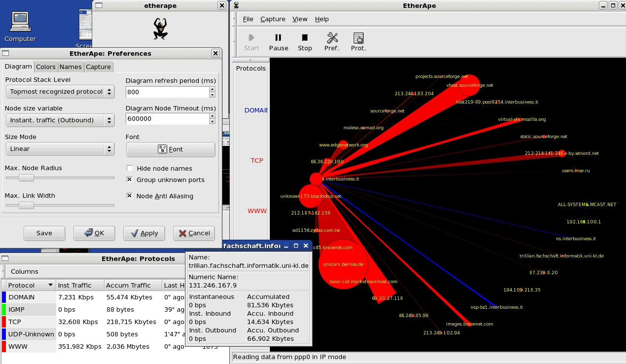Switch to the Colors tab in Preferences

coord(46,67)
